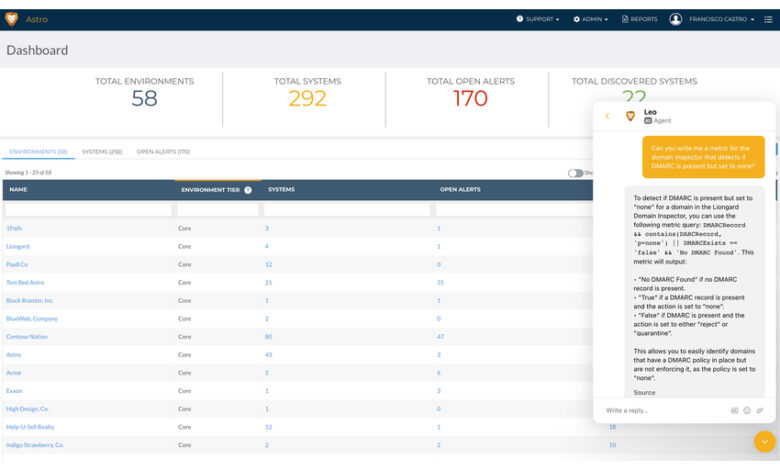The image size is (780, 470).
Task: Click the Astro logo icon
Action: (12, 19)
